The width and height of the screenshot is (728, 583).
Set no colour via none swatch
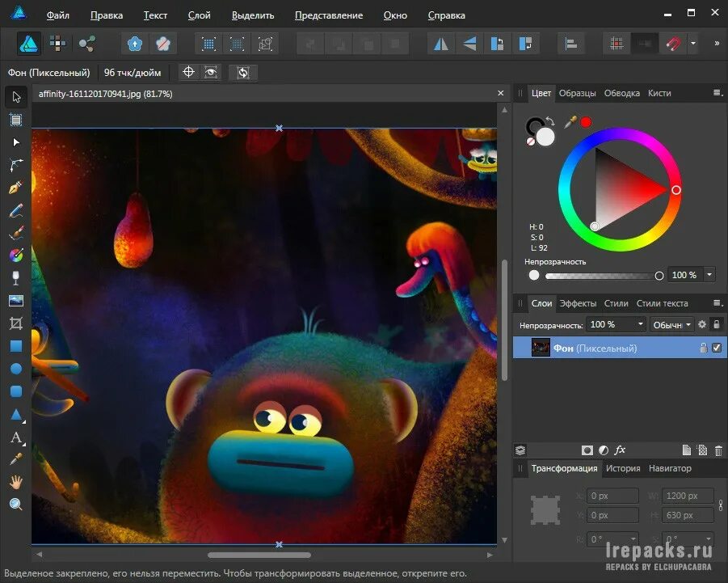click(531, 142)
